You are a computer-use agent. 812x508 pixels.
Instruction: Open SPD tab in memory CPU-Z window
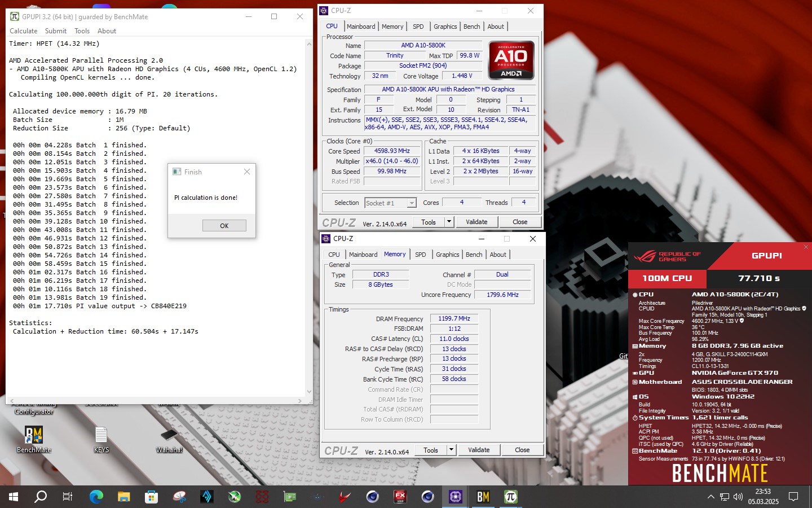[421, 255]
